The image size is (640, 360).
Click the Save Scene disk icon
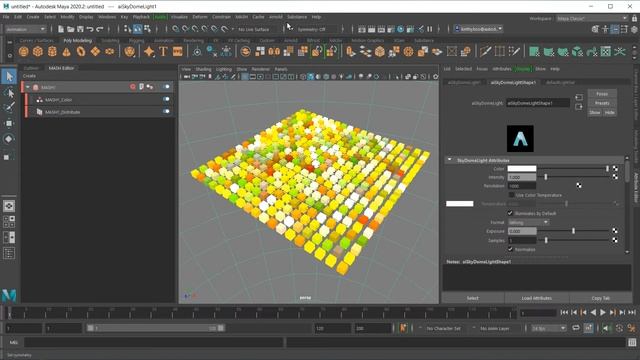pos(80,29)
